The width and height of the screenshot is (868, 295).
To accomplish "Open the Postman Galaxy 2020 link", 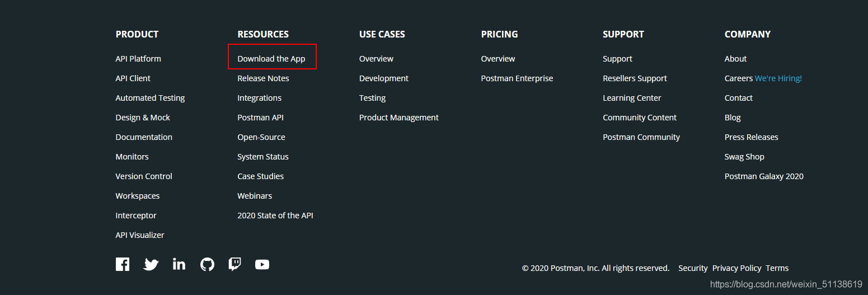I will [764, 176].
